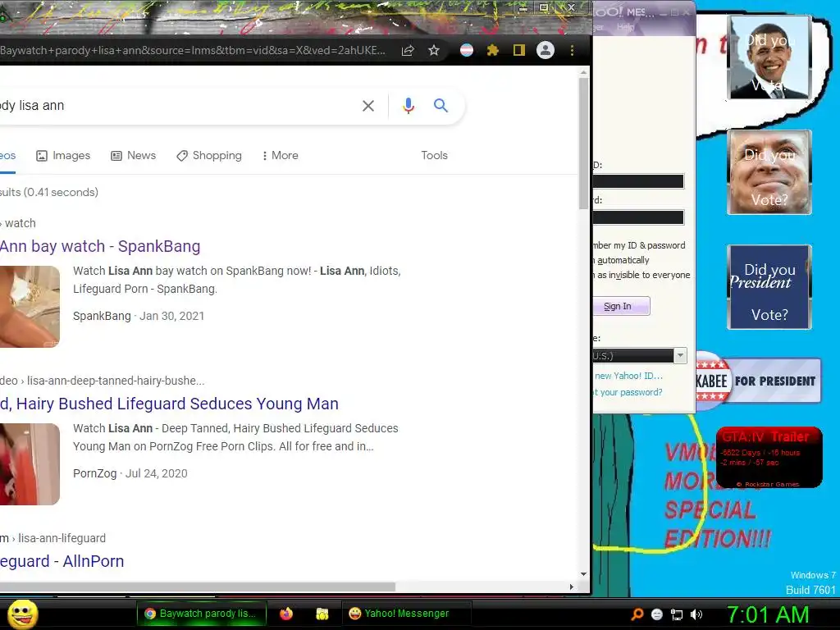The height and width of the screenshot is (630, 840).
Task: Click the smiley face tray icon
Action: [x=657, y=614]
